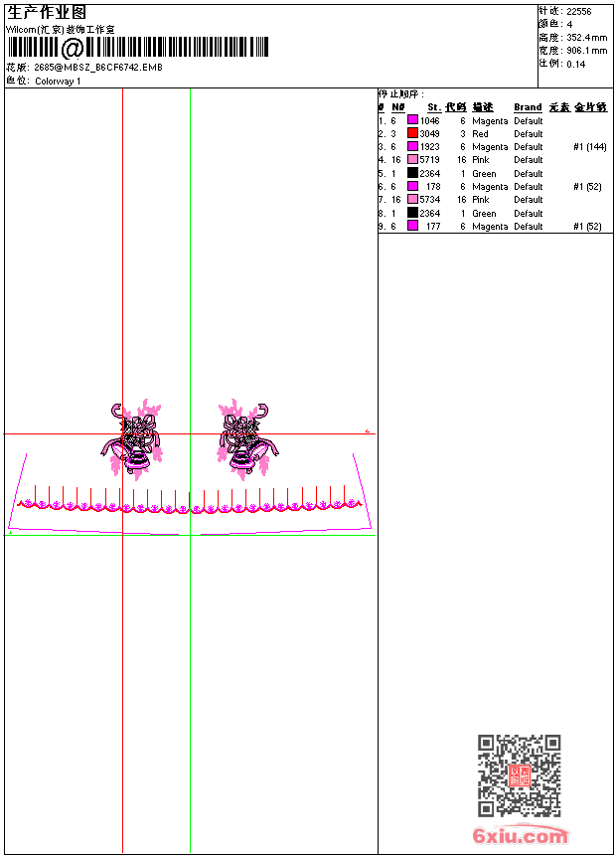This screenshot has width=616, height=855.
Task: Click stitch value 1923
Action: [x=429, y=147]
